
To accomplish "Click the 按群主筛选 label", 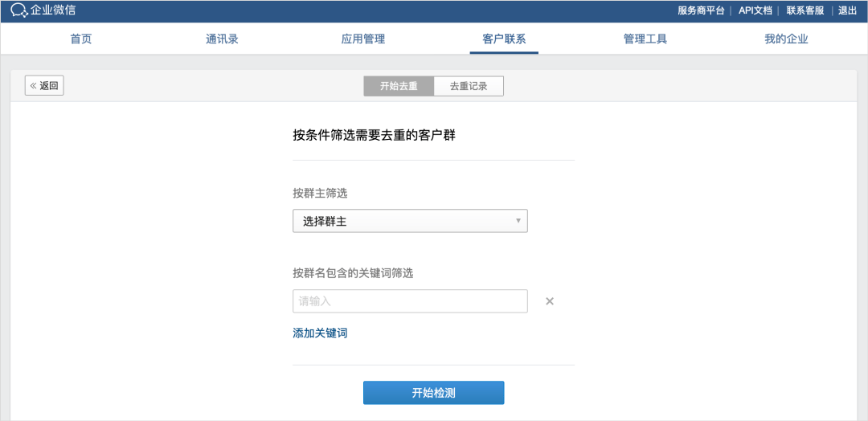I will pyautogui.click(x=320, y=194).
